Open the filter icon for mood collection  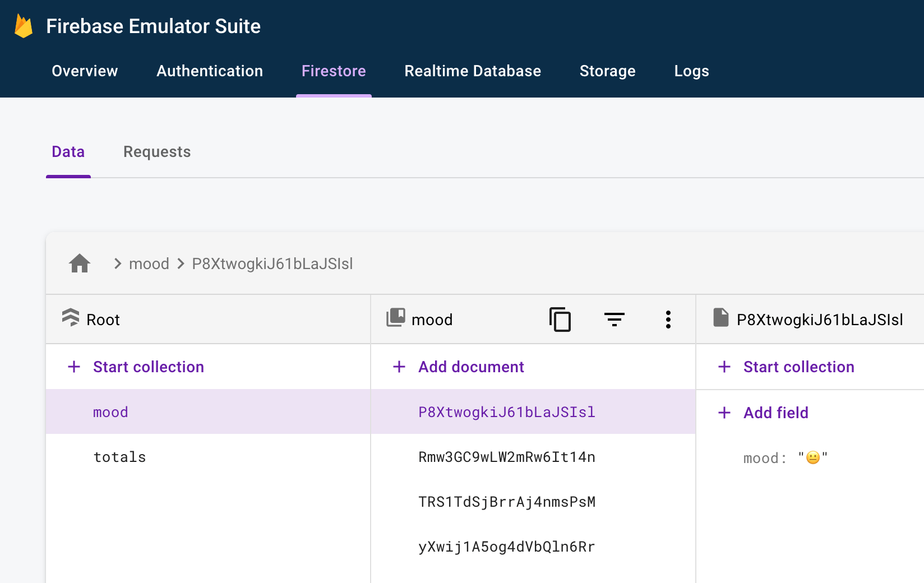point(615,320)
